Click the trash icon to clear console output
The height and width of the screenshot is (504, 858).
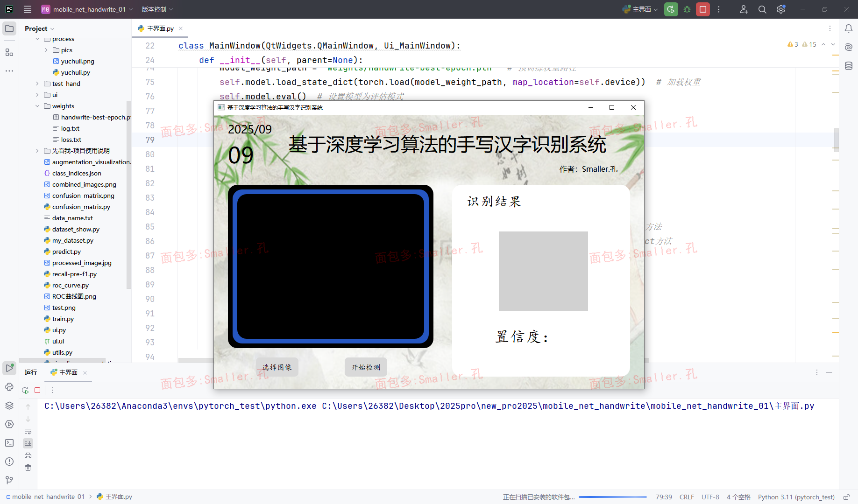[x=28, y=467]
